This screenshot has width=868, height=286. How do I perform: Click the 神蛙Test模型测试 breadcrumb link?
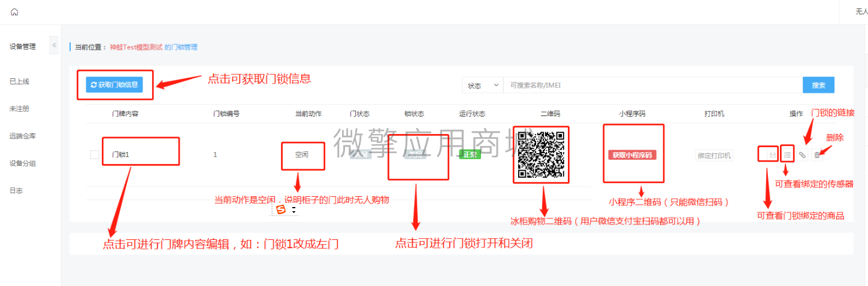point(136,47)
